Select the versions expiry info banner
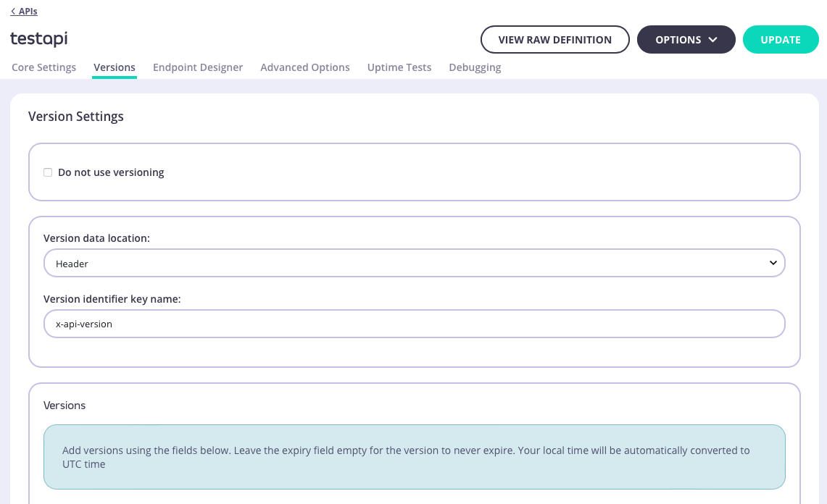This screenshot has height=504, width=827. point(413,456)
